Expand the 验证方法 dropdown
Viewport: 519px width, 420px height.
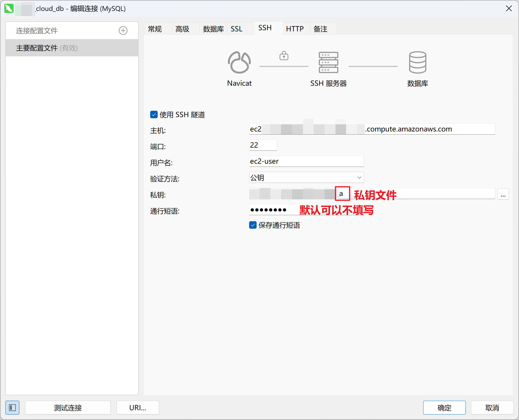click(x=306, y=177)
